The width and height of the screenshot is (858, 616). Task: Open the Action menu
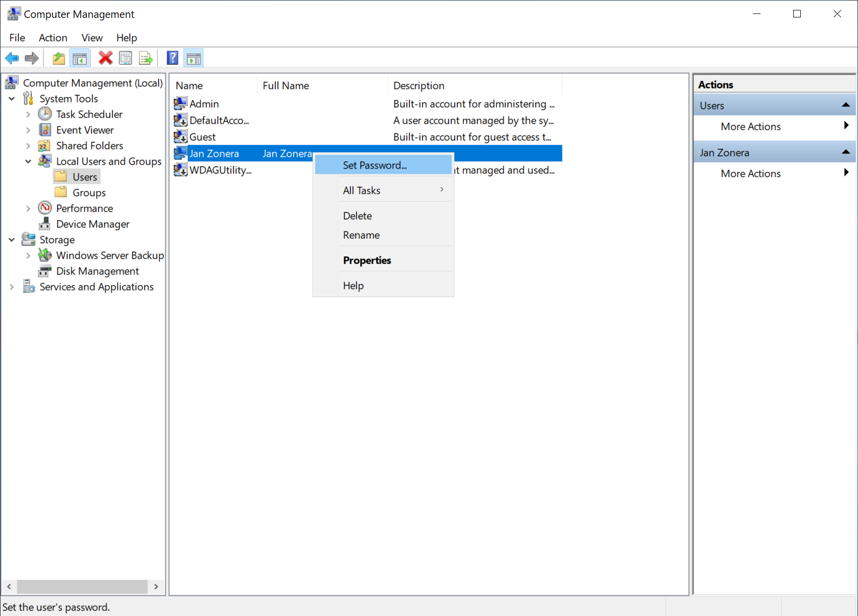click(x=53, y=38)
